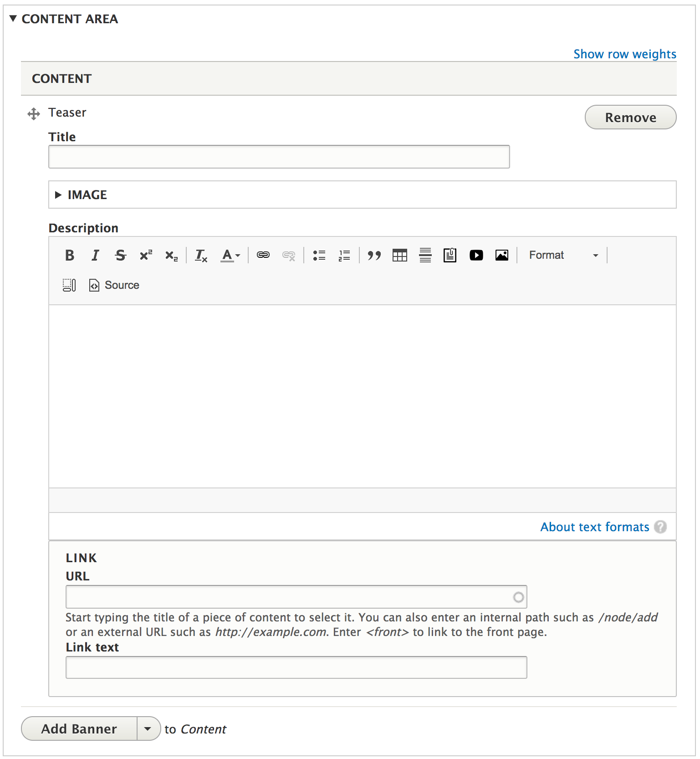This screenshot has width=700, height=759.
Task: Focus the Link text field
Action: [x=296, y=667]
